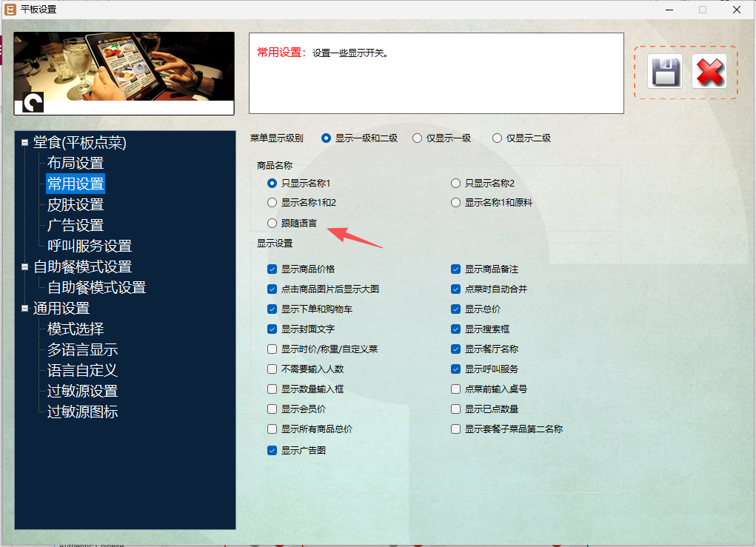Open 广告设置 in the tree
756x547 pixels.
click(x=76, y=225)
